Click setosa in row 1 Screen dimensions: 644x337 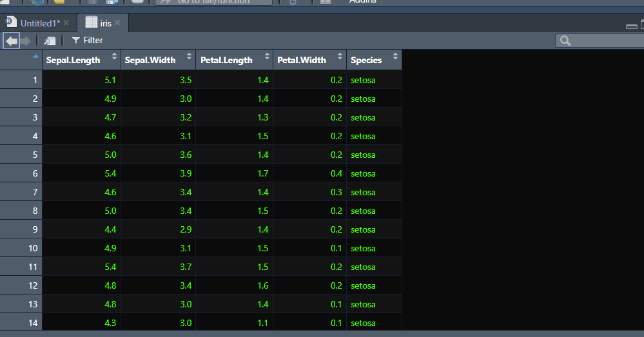[363, 80]
